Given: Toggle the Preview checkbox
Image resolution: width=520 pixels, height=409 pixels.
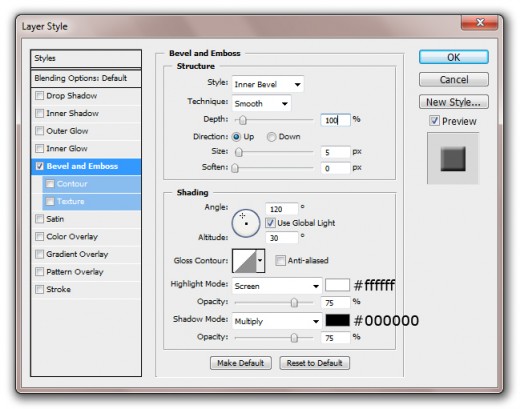Looking at the screenshot, I should 434,121.
